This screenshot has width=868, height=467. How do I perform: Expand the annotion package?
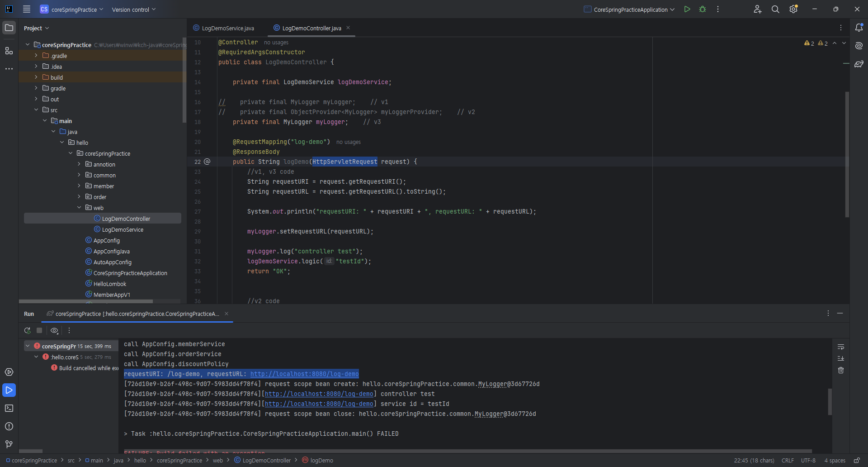[x=79, y=164]
